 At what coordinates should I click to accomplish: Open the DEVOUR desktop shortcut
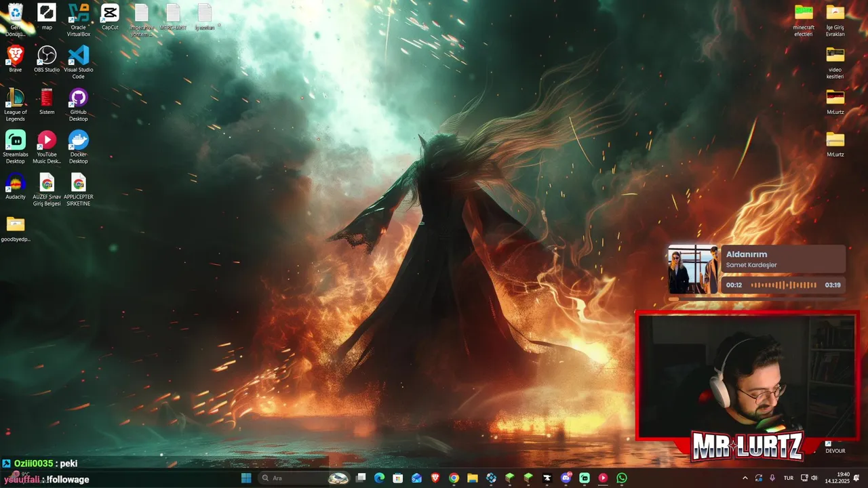[835, 447]
